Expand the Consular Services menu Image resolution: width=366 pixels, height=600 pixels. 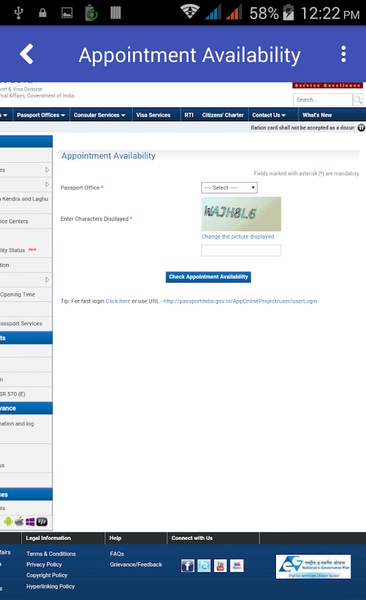[x=100, y=115]
